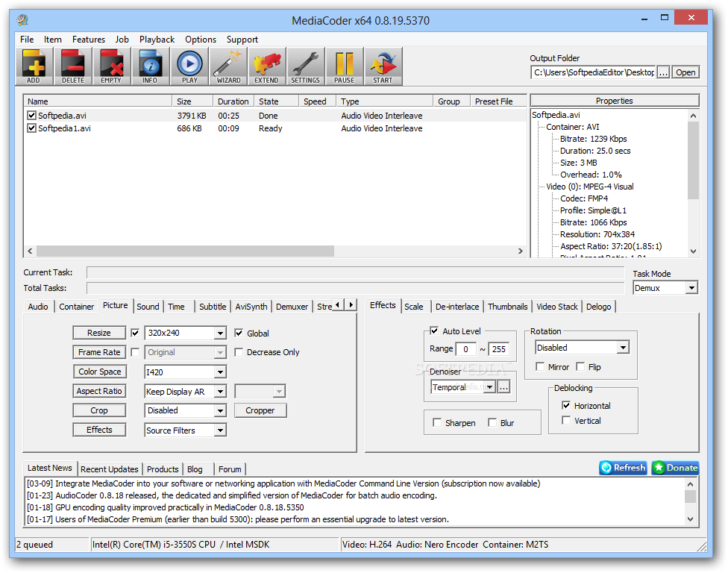Click the Resize button
Viewport: 728px width, 573px height.
[99, 333]
